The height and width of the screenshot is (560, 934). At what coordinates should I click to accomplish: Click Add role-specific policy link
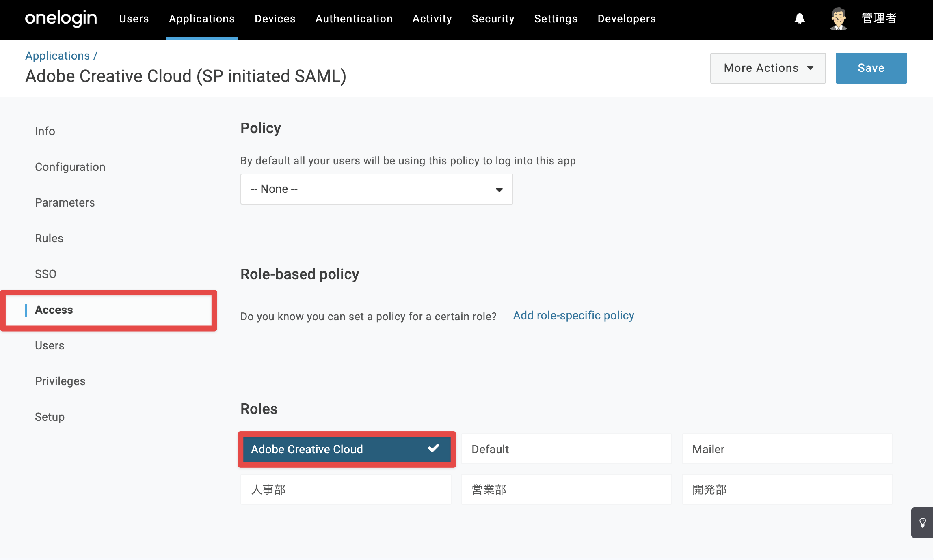point(573,316)
